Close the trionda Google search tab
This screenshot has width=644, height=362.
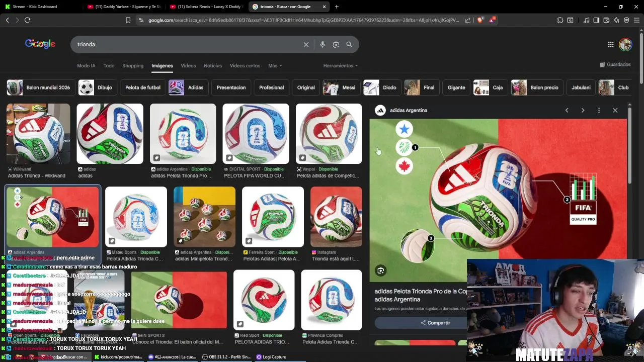pyautogui.click(x=325, y=7)
